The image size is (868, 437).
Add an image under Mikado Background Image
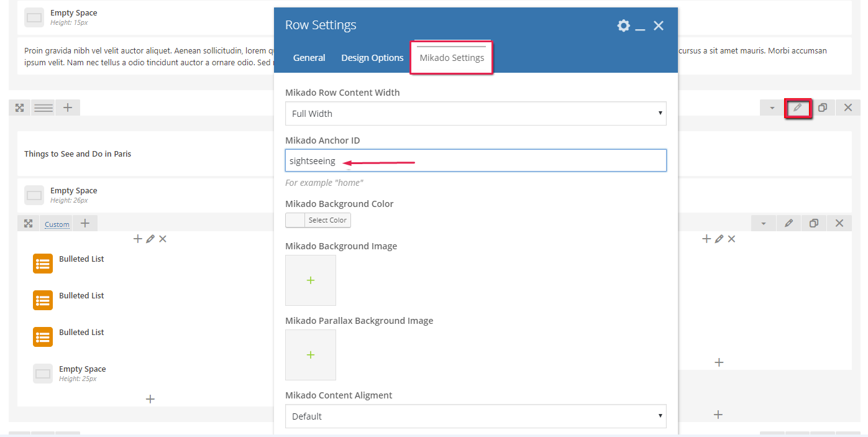(x=311, y=280)
